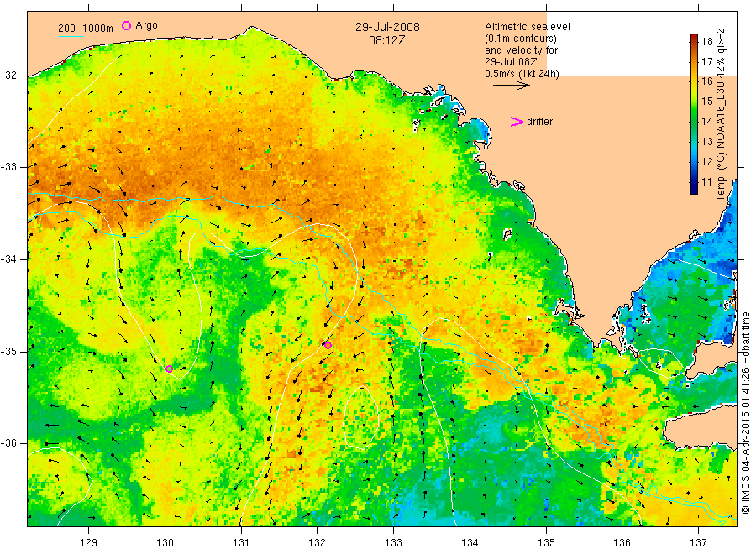756x554 pixels.
Task: Click the longitude label '132'
Action: pyautogui.click(x=318, y=543)
